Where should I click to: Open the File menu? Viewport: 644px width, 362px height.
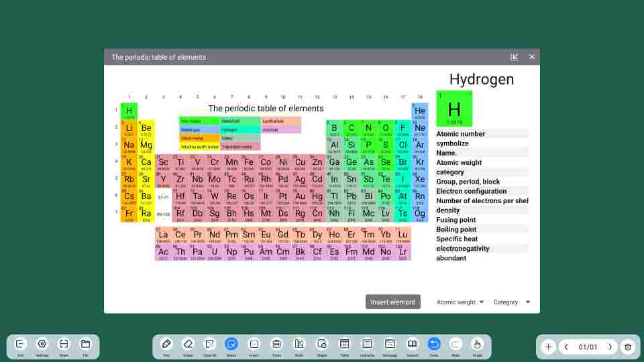[x=85, y=344]
